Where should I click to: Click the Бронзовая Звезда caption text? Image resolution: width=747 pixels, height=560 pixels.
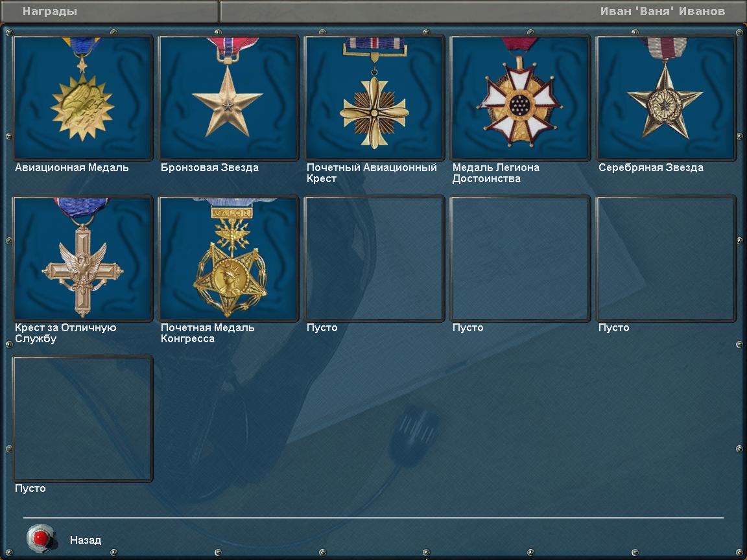pyautogui.click(x=209, y=168)
